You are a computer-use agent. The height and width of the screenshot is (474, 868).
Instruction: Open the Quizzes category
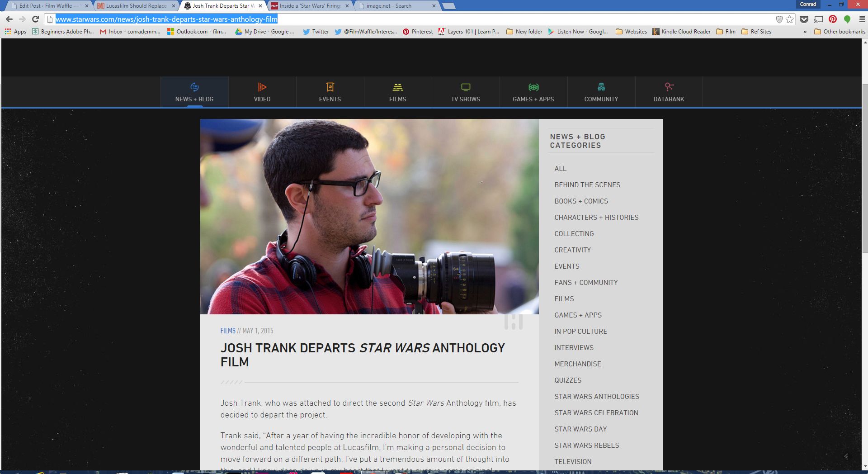568,380
